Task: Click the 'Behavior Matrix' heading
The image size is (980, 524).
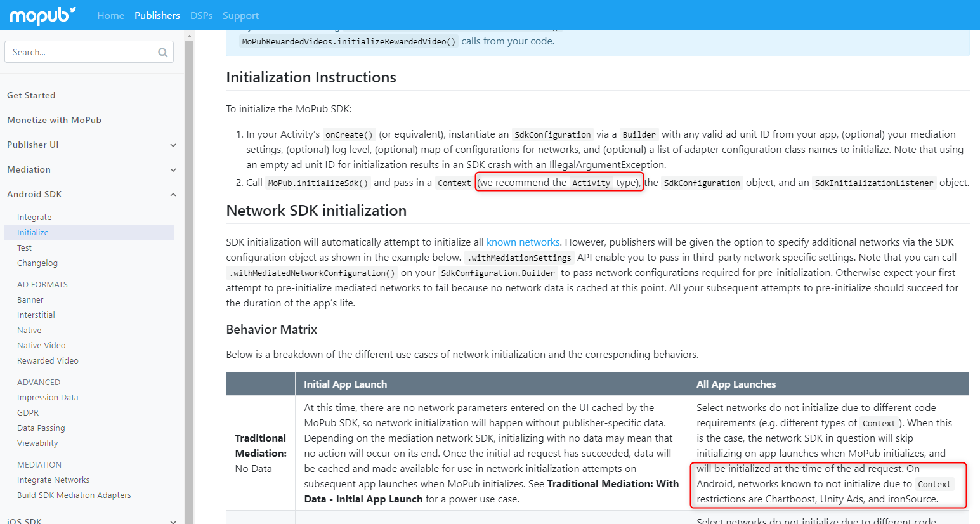Action: 271,329
